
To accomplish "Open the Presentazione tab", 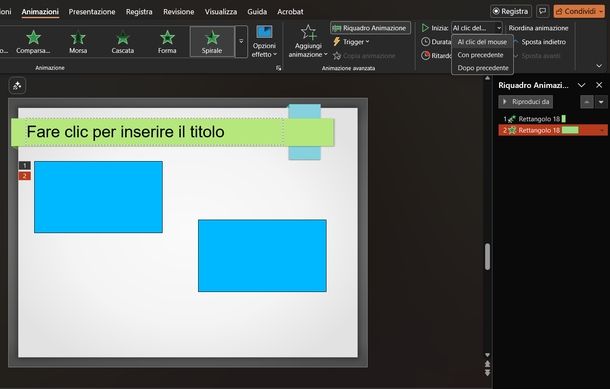I will tap(92, 12).
